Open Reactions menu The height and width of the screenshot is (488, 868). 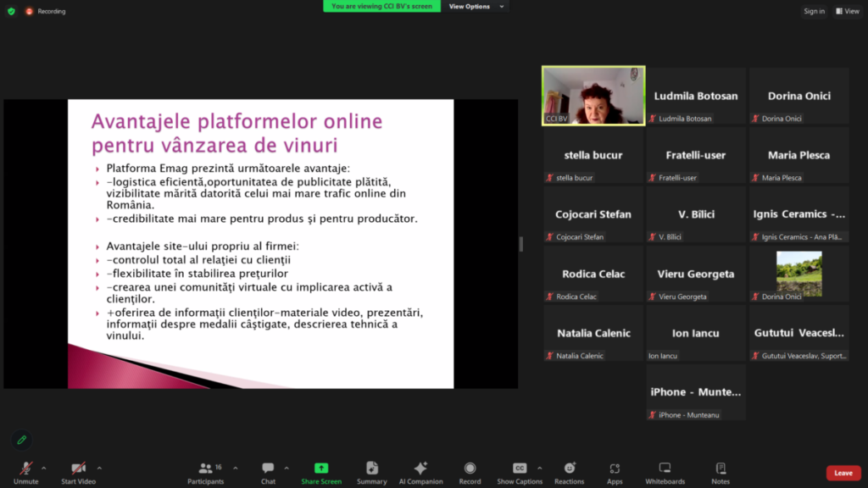click(x=569, y=473)
